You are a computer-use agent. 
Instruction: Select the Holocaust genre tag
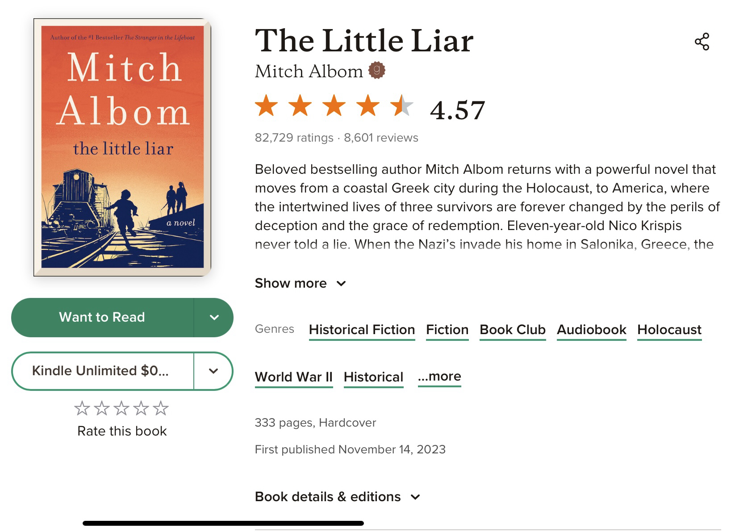coord(669,330)
